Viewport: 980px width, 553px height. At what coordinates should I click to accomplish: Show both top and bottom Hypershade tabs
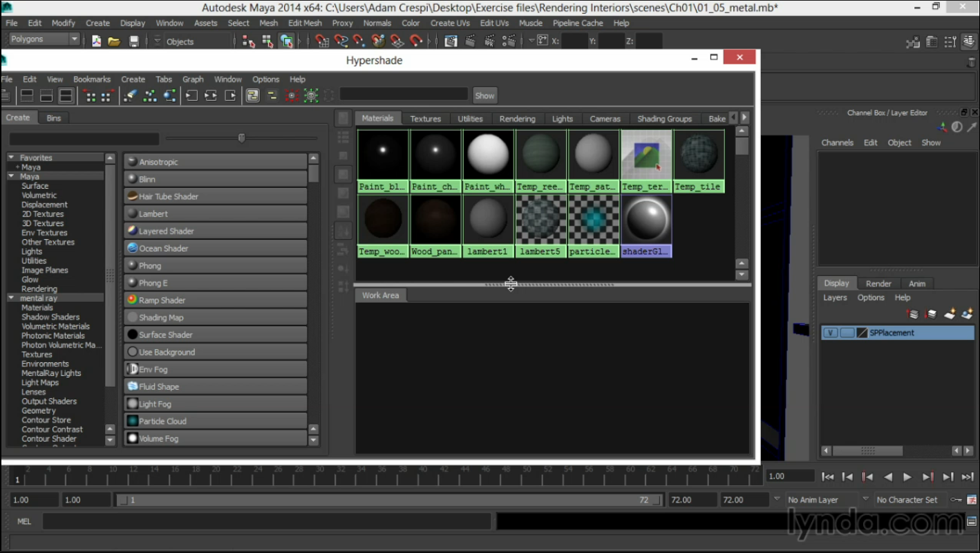click(x=66, y=95)
